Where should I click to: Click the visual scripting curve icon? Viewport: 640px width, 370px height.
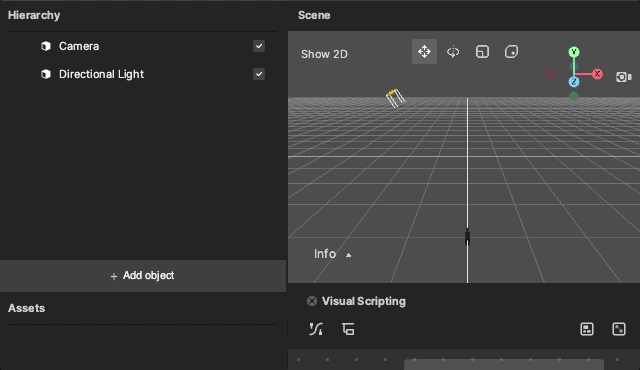[316, 329]
